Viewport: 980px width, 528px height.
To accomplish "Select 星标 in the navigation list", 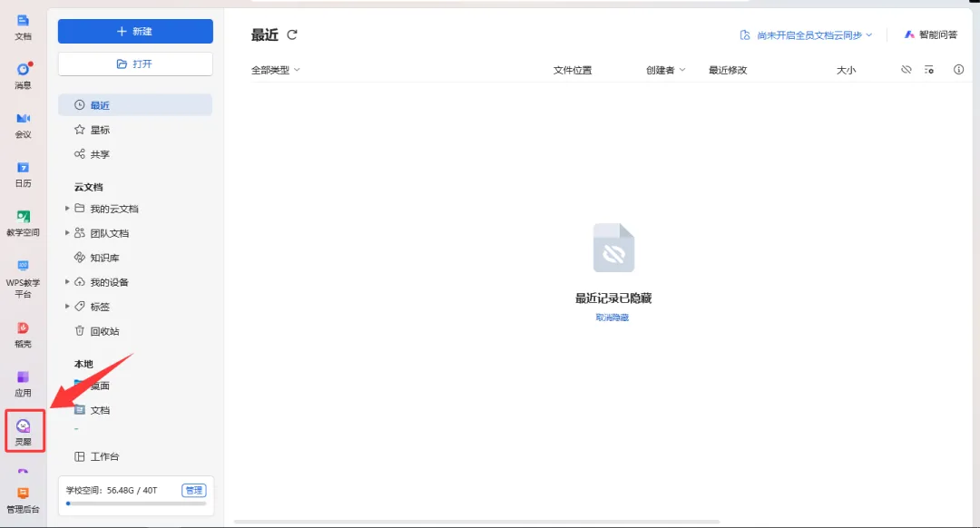I will tap(100, 130).
